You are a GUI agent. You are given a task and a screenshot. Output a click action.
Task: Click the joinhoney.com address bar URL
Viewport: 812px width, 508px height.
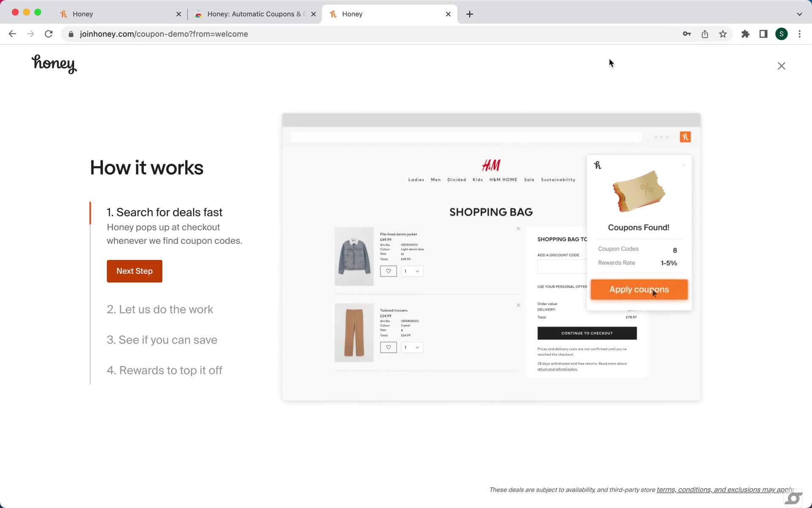pyautogui.click(x=164, y=33)
